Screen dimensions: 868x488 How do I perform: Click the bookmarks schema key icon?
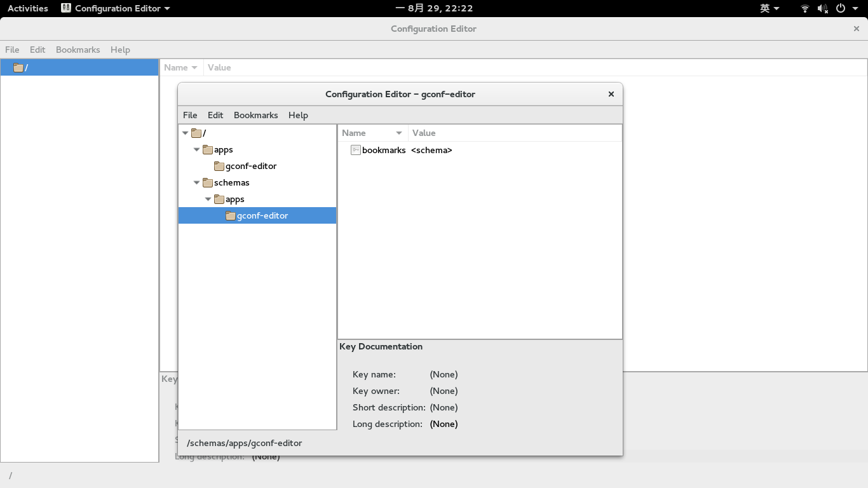356,150
